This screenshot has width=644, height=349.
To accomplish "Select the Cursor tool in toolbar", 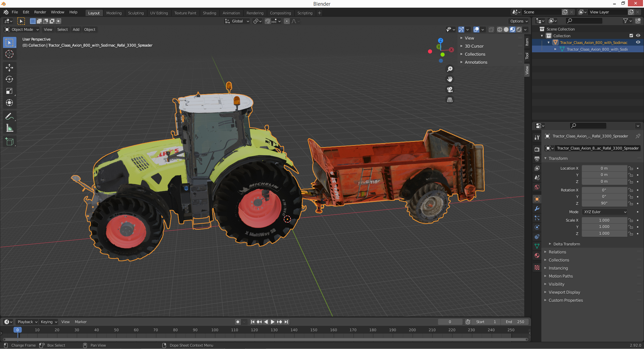I will click(9, 54).
